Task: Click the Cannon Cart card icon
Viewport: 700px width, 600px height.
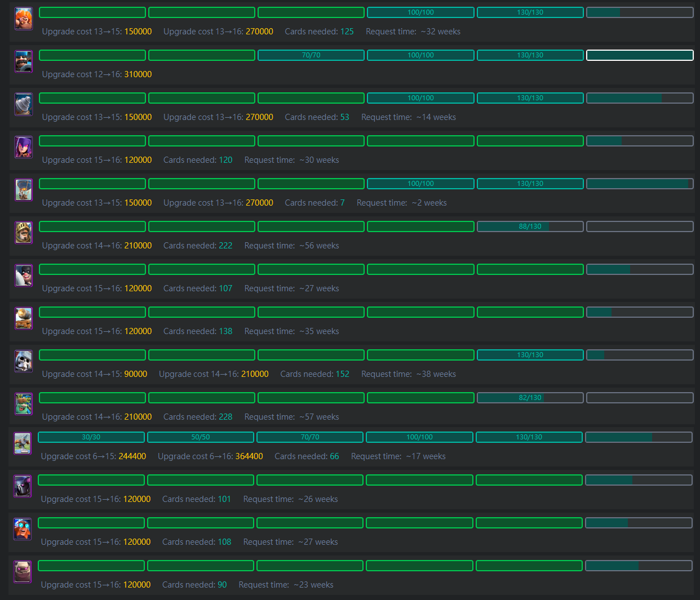Action: coord(23,318)
